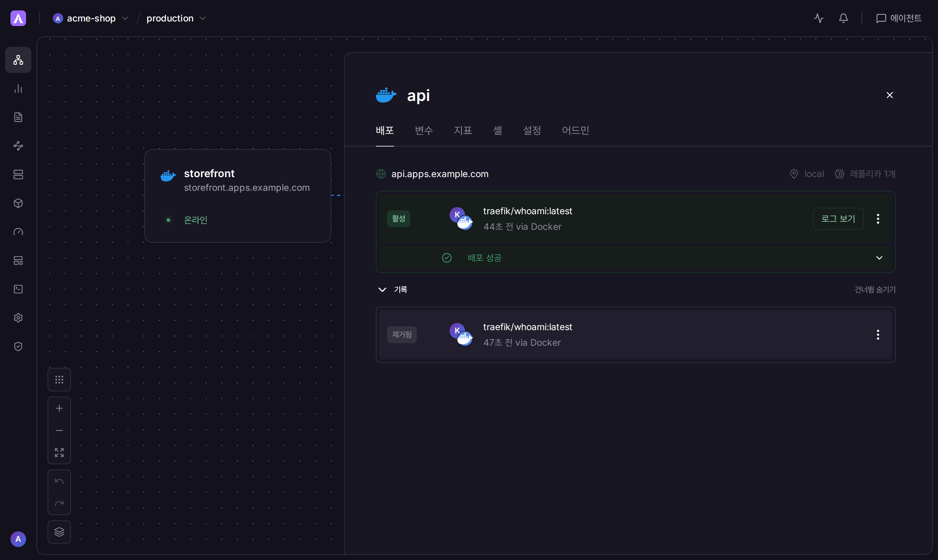Image resolution: width=938 pixels, height=560 pixels.
Task: Switch to the 설정 tab
Action: click(532, 131)
